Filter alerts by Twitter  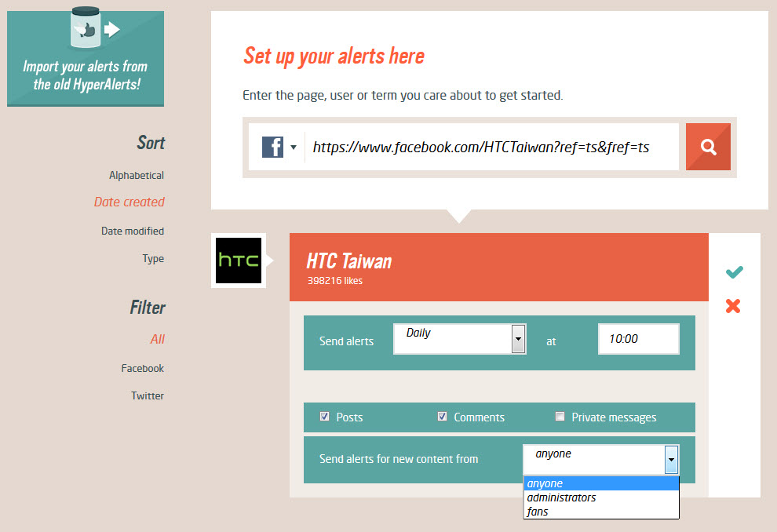click(x=148, y=395)
